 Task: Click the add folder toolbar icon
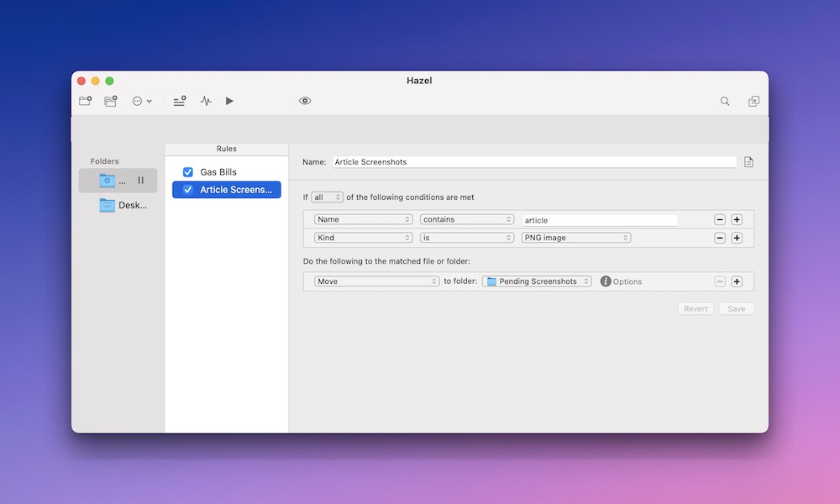pyautogui.click(x=85, y=101)
